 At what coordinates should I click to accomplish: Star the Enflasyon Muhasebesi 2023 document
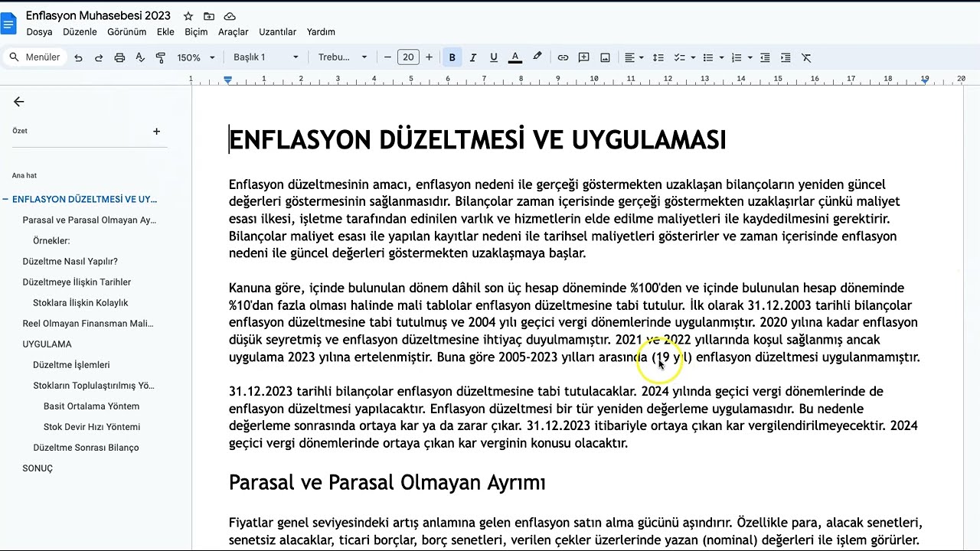point(188,16)
